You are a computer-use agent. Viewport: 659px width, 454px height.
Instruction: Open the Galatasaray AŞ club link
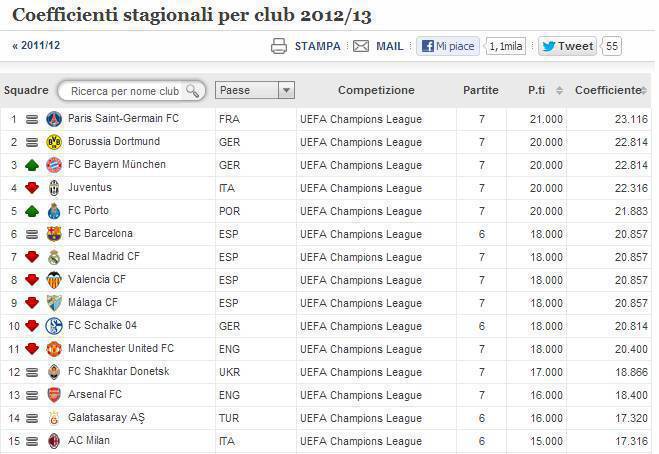106,418
